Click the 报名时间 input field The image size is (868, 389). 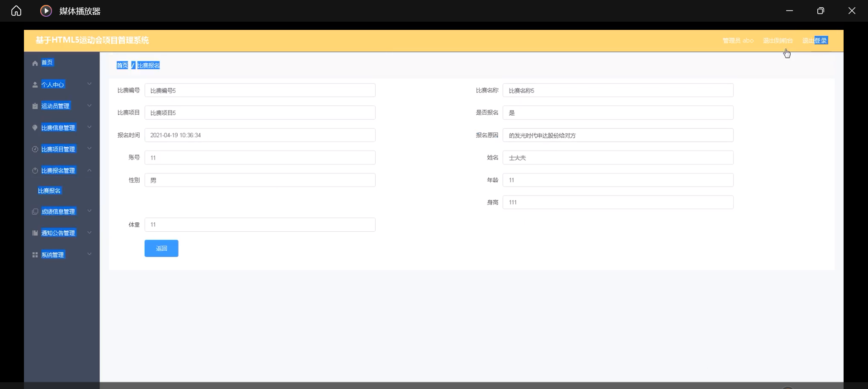coord(260,135)
